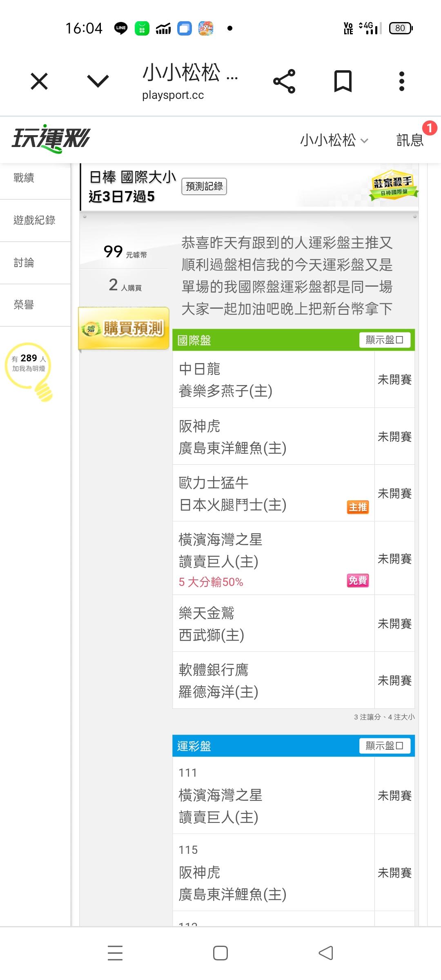Tap the downward chevron in browser bar
The image size is (441, 980).
[x=98, y=81]
